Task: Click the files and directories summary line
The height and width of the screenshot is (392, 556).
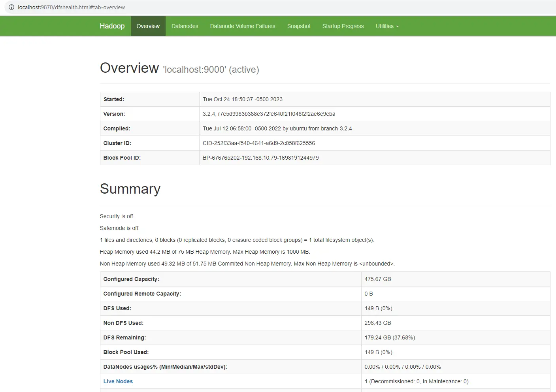Action: click(237, 240)
